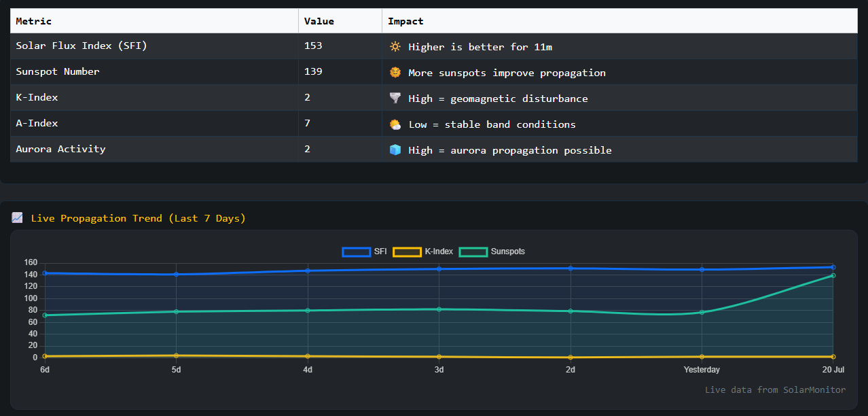868x416 pixels.
Task: Click the tornado icon in the K-Index row
Action: tap(395, 99)
